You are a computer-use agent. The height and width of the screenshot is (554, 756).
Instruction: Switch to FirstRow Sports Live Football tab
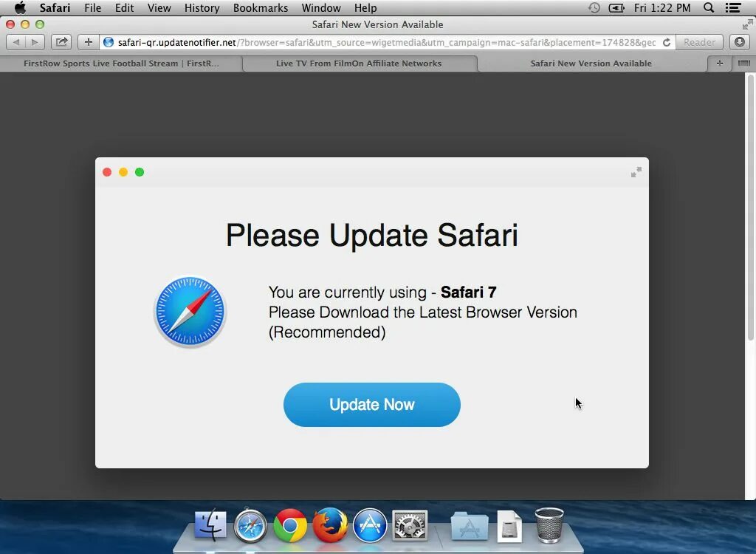[x=121, y=64]
